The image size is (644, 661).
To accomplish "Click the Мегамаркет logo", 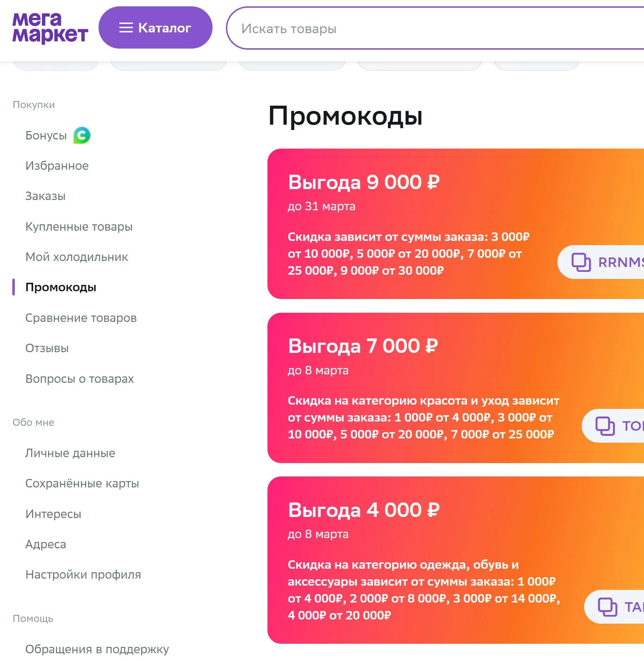I will [x=50, y=28].
